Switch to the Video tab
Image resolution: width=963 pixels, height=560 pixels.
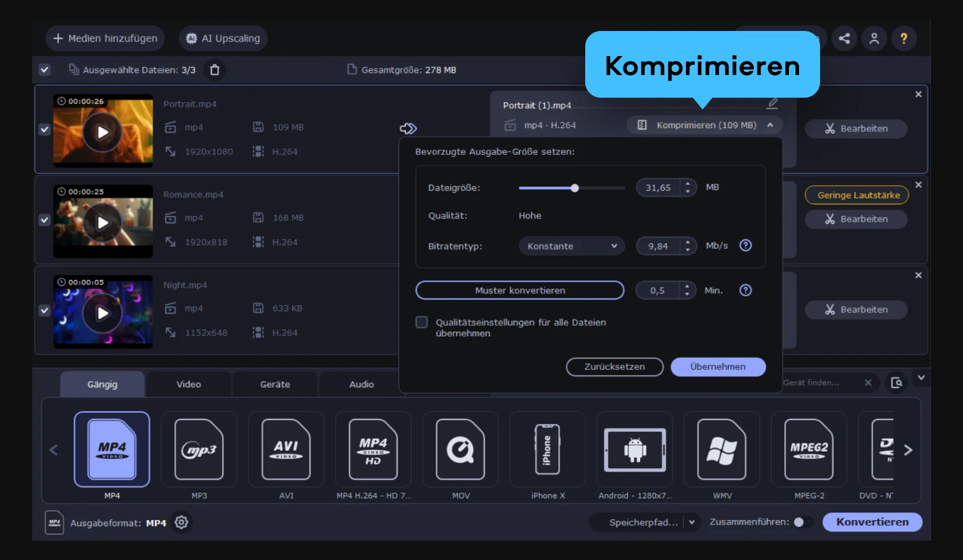[x=189, y=384]
